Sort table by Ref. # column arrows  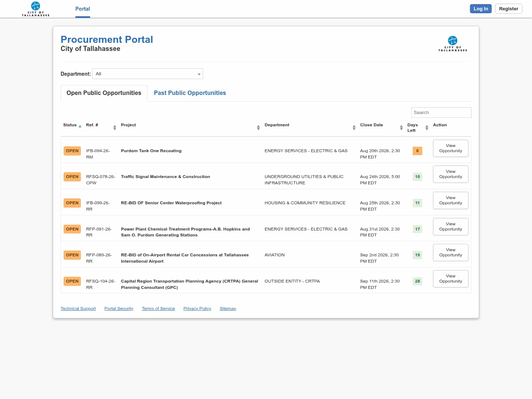115,127
